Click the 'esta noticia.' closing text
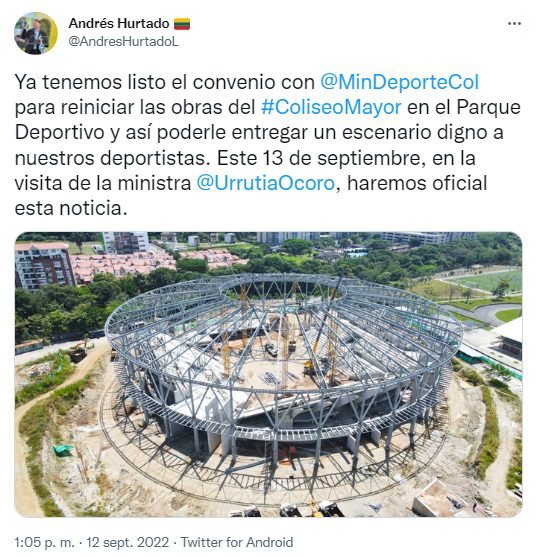This screenshot has height=558, width=536. click(71, 209)
